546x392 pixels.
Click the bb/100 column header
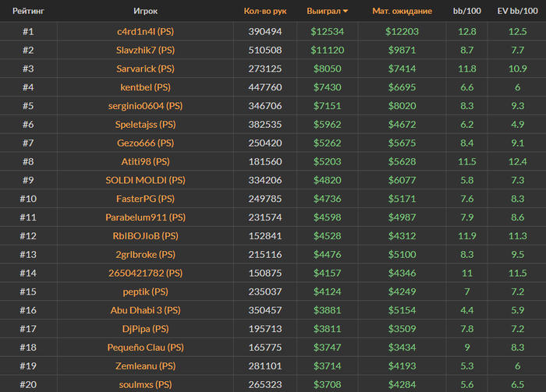click(467, 11)
